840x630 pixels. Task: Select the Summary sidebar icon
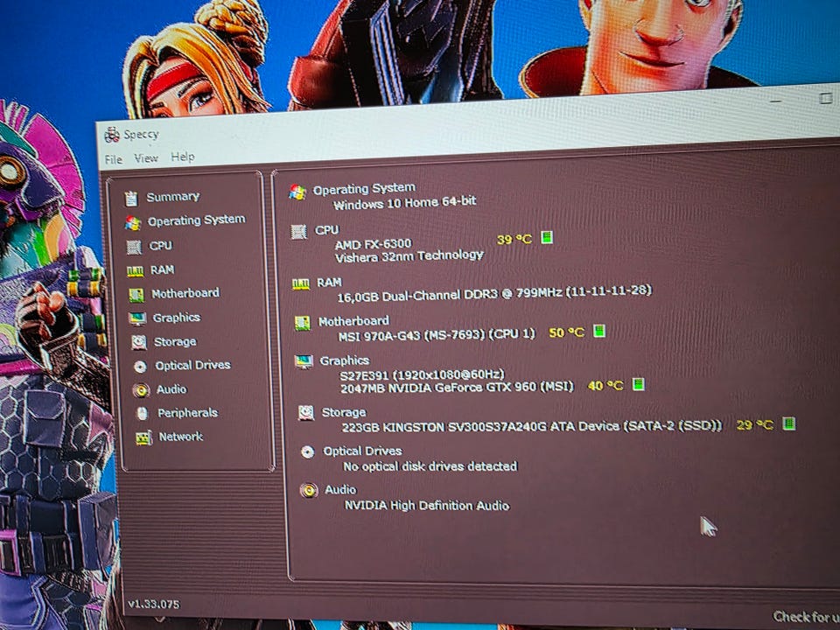[131, 199]
